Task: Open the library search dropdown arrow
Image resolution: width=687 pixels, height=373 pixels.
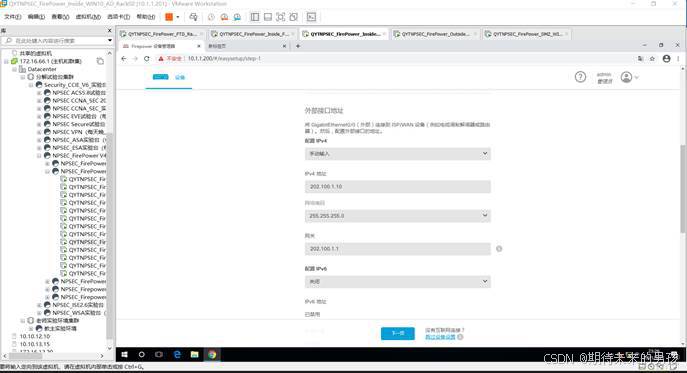Action: tap(110, 41)
